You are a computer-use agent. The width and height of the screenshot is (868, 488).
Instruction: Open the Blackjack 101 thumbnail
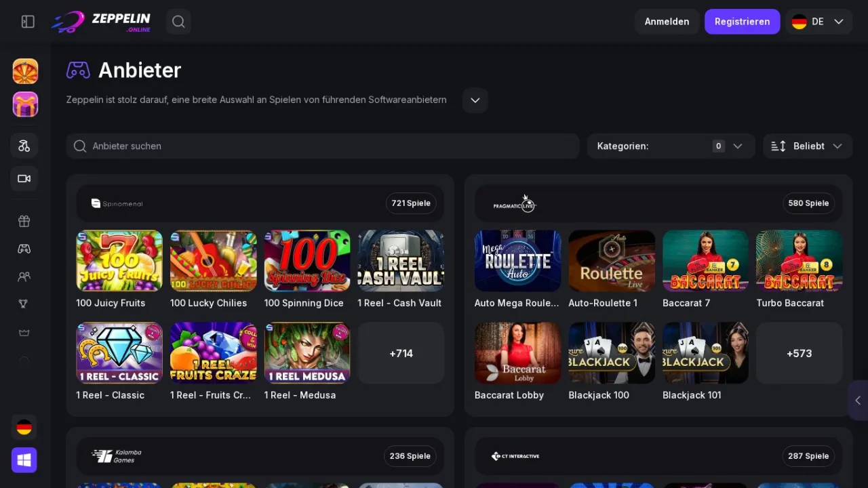click(x=705, y=353)
